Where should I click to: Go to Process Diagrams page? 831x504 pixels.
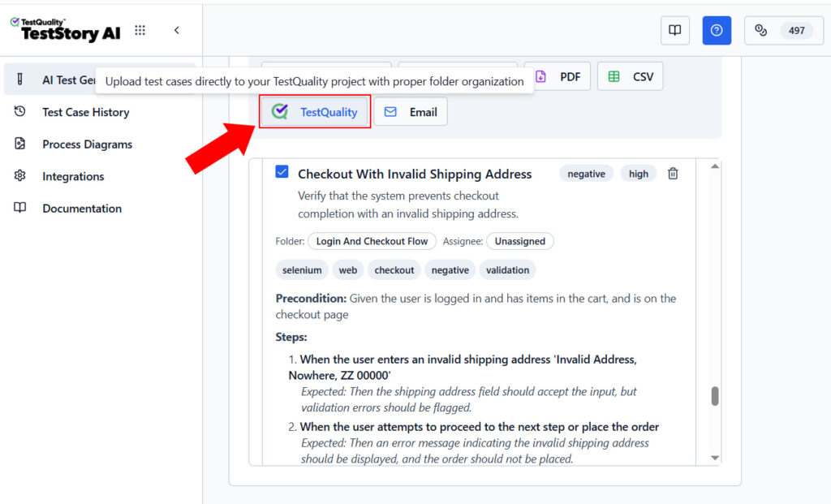point(87,144)
